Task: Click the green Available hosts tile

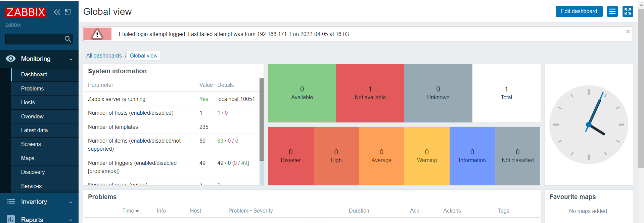Action: pos(302,93)
